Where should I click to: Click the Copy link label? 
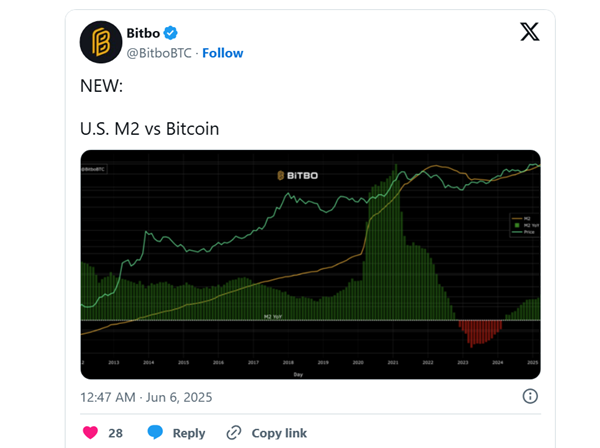tap(279, 433)
